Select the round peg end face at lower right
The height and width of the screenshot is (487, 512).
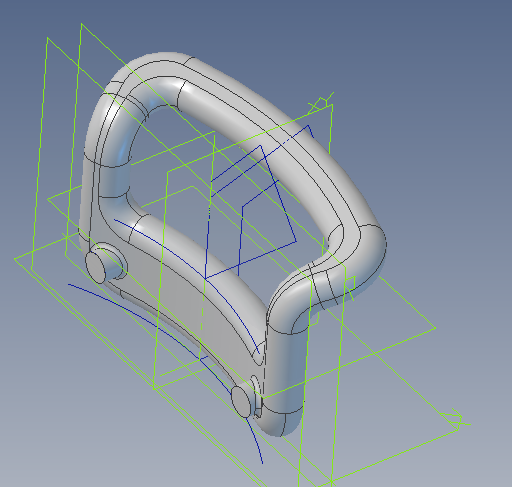pyautogui.click(x=241, y=402)
